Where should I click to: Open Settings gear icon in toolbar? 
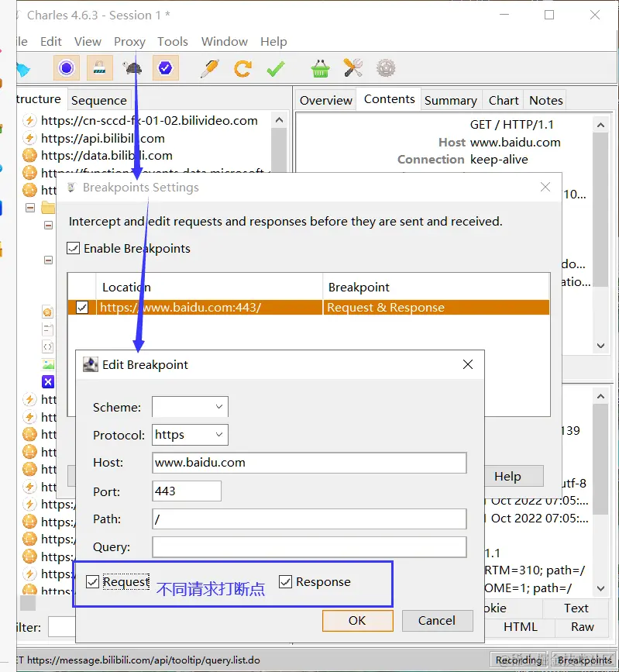point(386,67)
